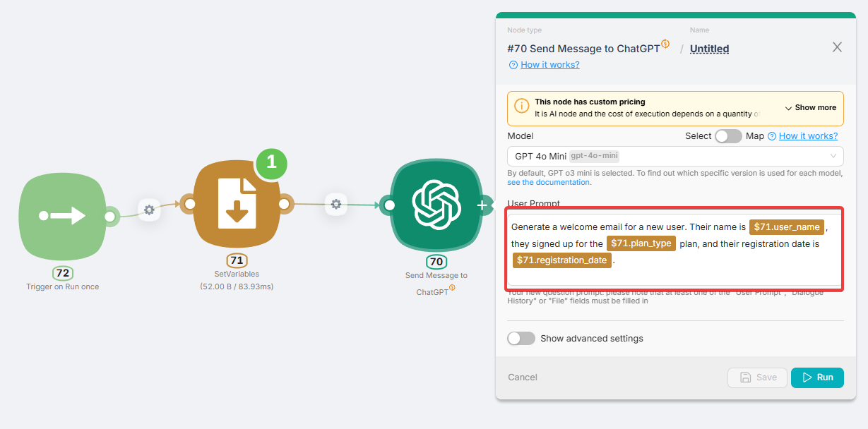Open the How it works link under title
Viewport: 868px width, 429px height.
click(549, 65)
